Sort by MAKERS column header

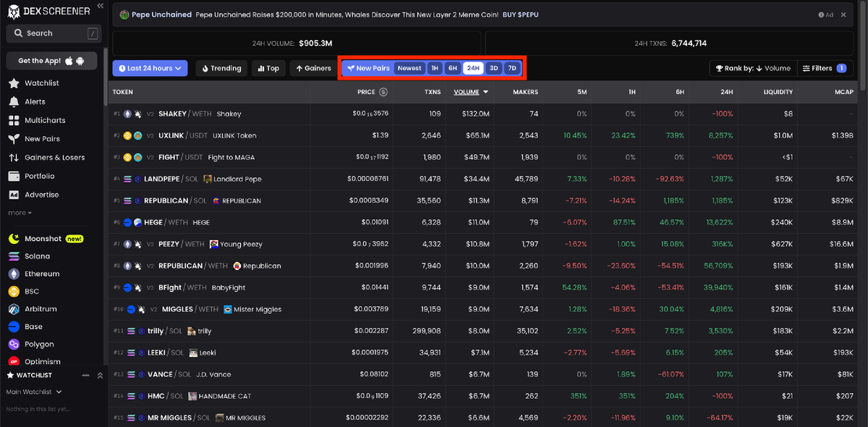pyautogui.click(x=525, y=92)
